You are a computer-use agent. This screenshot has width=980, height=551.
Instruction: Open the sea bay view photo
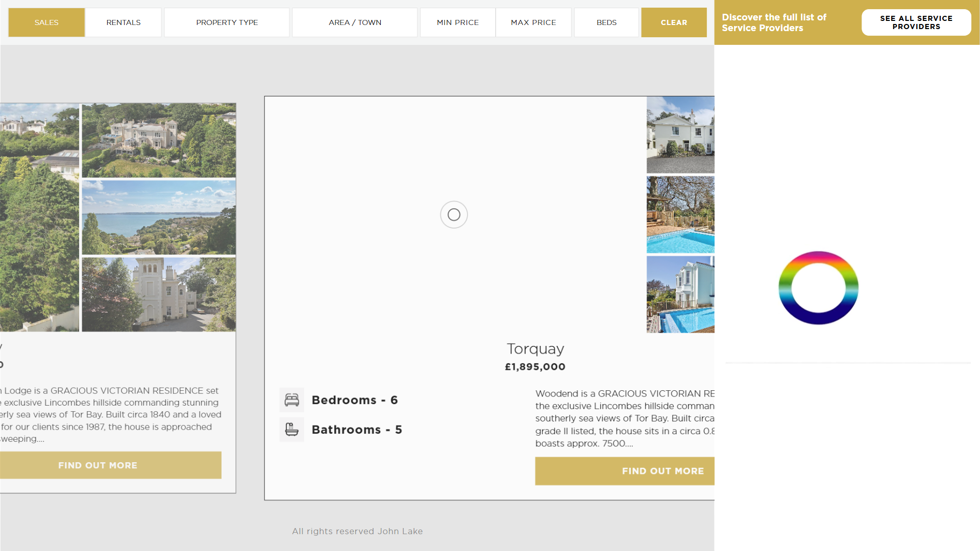(159, 217)
